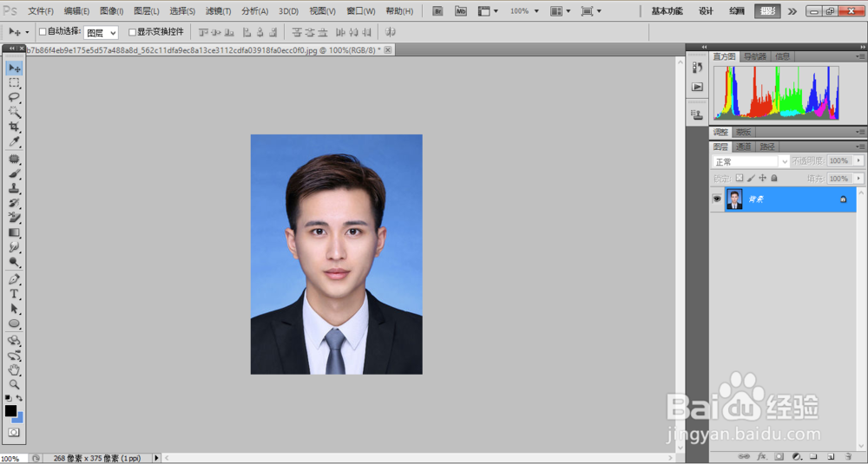Viewport: 868px width, 464px height.
Task: Select the Lasso tool
Action: (14, 97)
